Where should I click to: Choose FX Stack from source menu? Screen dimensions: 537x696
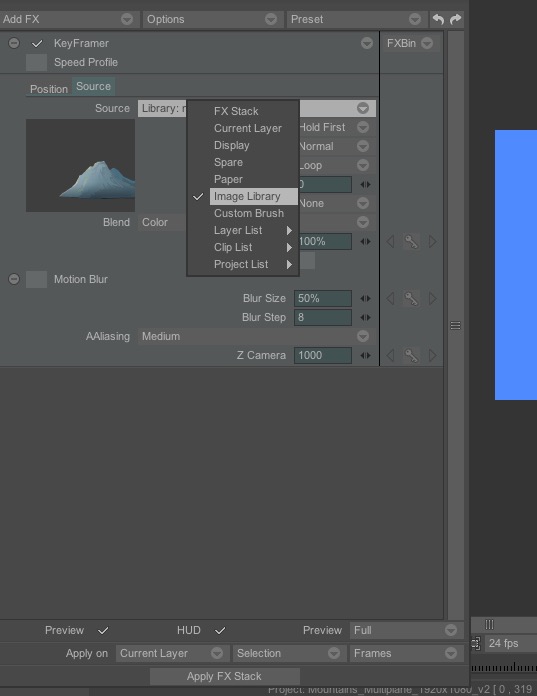pos(236,111)
